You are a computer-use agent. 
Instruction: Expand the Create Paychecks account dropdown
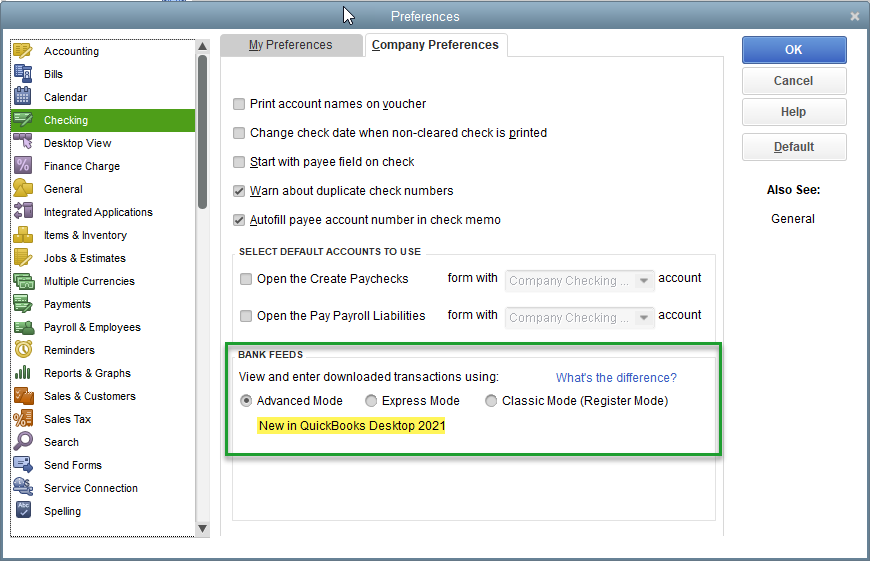pos(644,281)
